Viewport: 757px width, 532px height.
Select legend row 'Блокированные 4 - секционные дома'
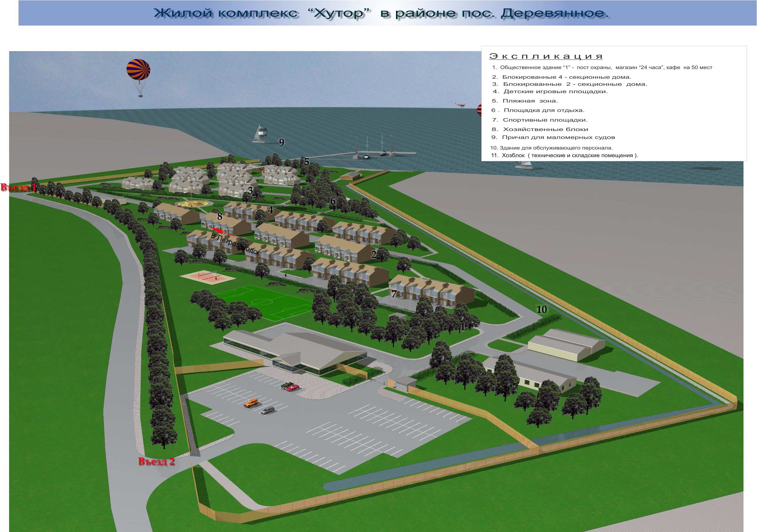point(561,77)
